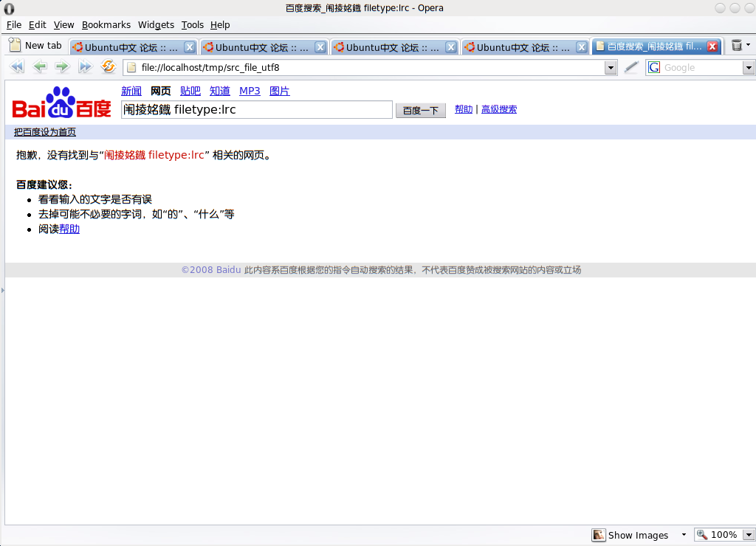Open the zoom level 100% dropdown
756x546 pixels.
(749, 535)
